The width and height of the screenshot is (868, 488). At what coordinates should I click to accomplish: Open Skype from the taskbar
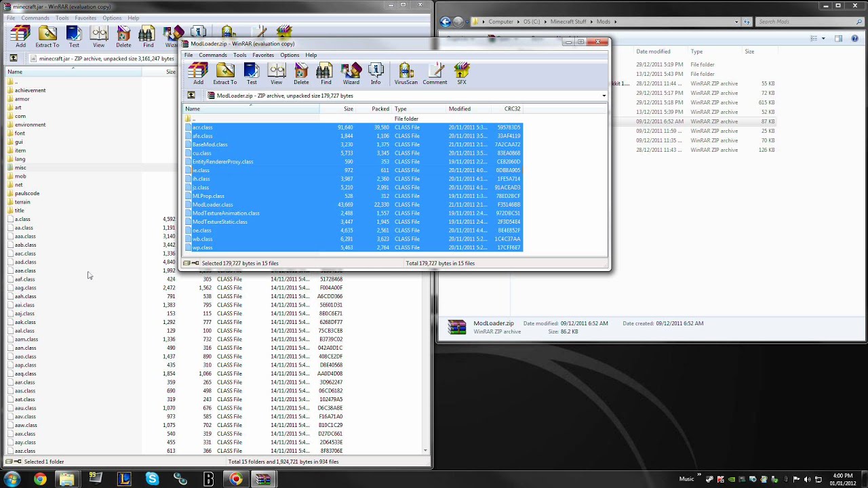(153, 479)
